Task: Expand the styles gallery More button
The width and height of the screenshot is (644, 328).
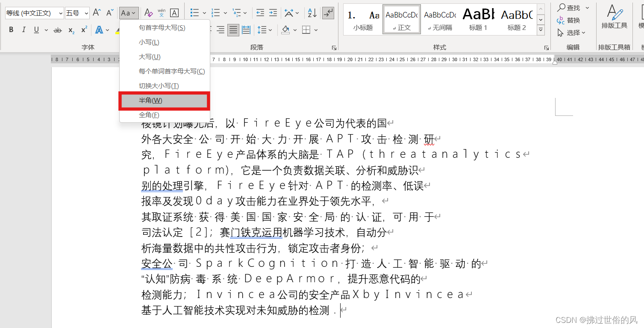Action: pos(541,30)
